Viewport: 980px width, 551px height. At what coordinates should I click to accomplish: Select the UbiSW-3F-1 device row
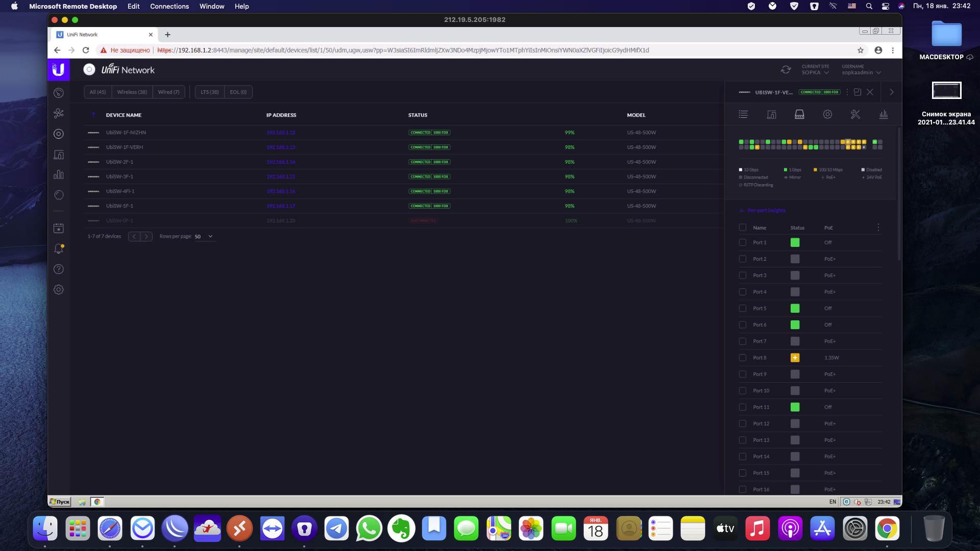click(x=119, y=177)
